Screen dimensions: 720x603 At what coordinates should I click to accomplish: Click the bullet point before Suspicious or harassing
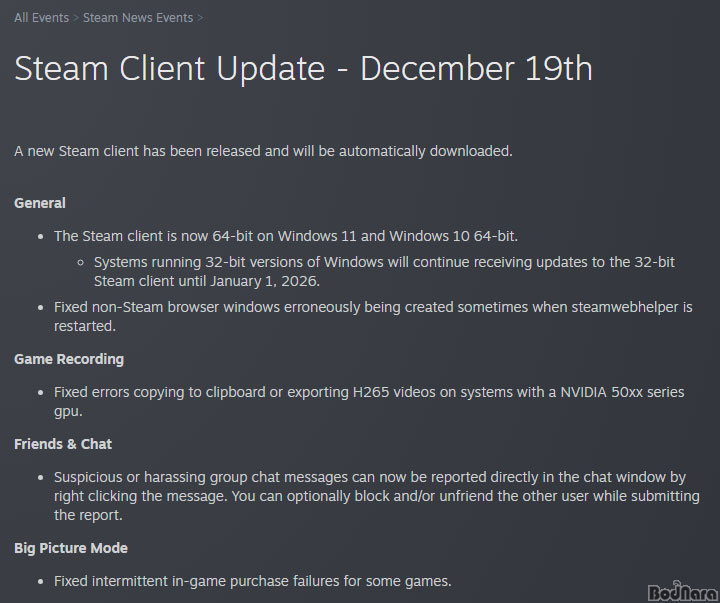[x=41, y=479]
